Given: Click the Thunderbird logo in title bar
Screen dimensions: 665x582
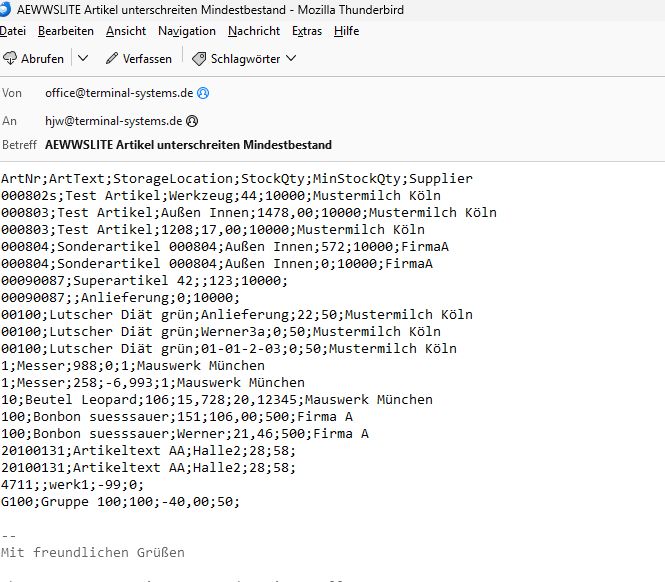Looking at the screenshot, I should (x=7, y=8).
